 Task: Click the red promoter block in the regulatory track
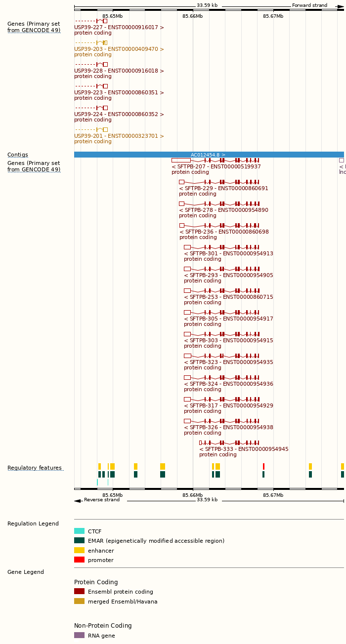tap(263, 466)
